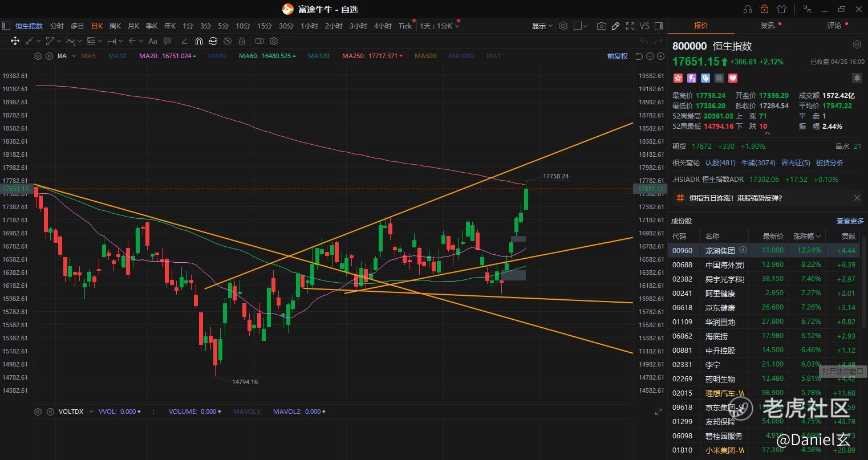Click the headset customer service icon
The height and width of the screenshot is (460, 868).
tap(748, 9)
